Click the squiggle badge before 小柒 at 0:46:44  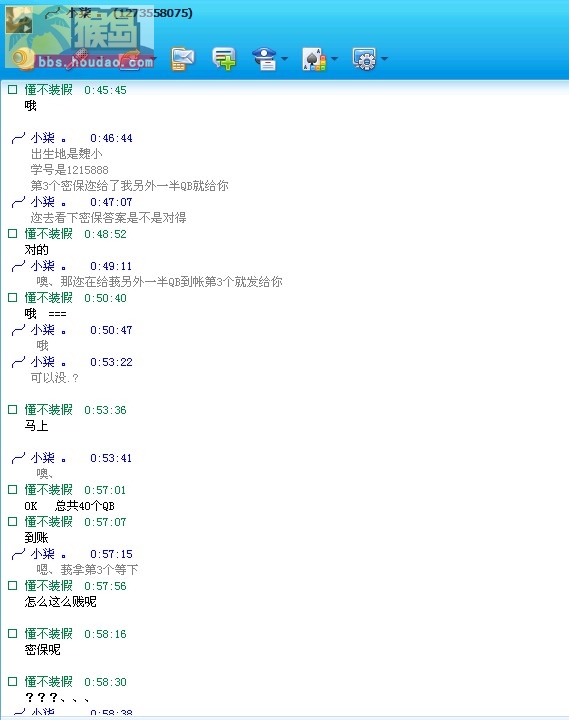(x=18, y=138)
